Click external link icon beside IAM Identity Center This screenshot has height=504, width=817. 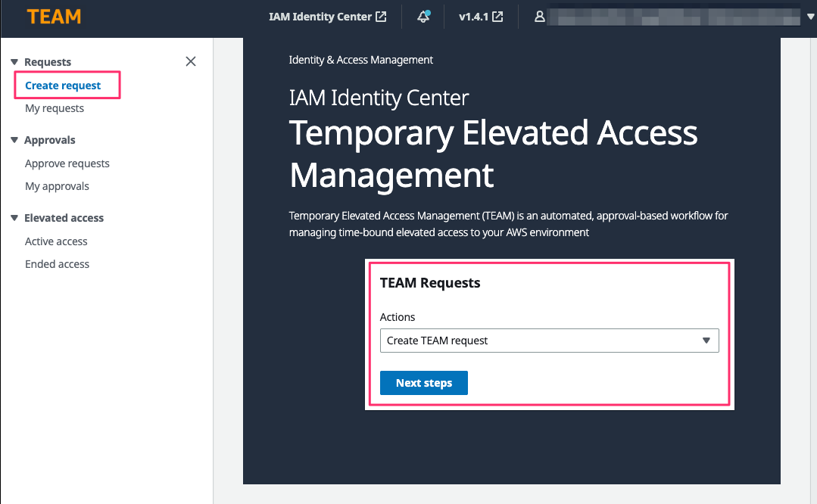coord(382,17)
